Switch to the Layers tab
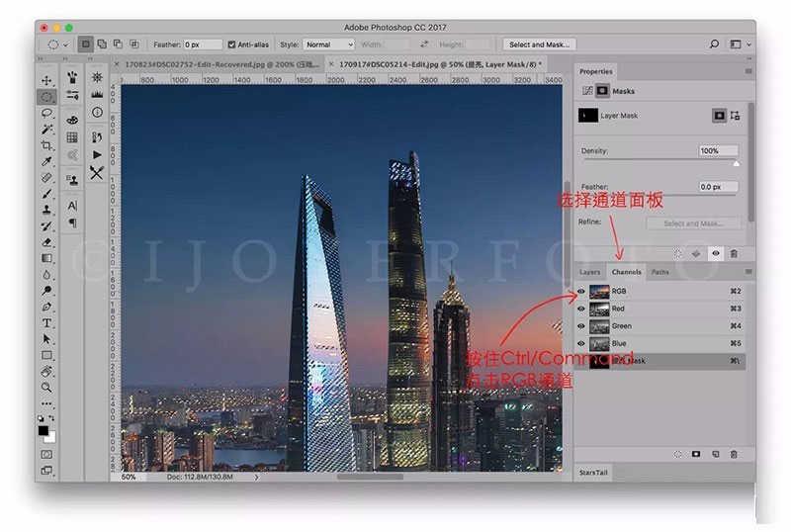 pyautogui.click(x=589, y=272)
